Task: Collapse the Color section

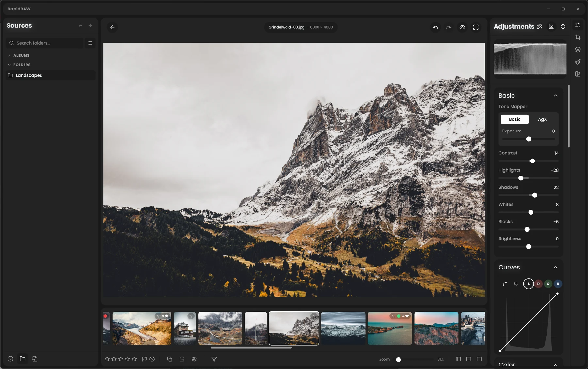Action: (x=555, y=365)
